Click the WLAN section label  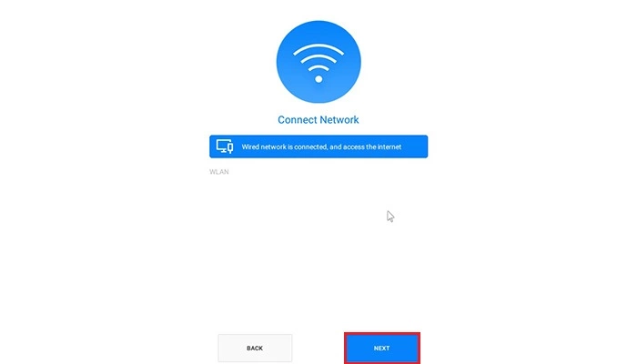click(219, 172)
